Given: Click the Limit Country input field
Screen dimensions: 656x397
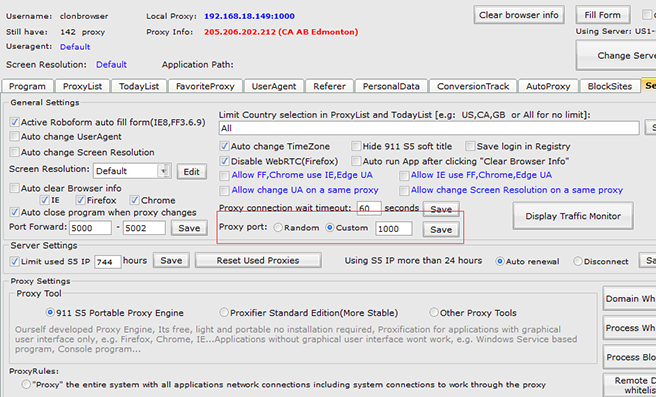Looking at the screenshot, I should 429,128.
